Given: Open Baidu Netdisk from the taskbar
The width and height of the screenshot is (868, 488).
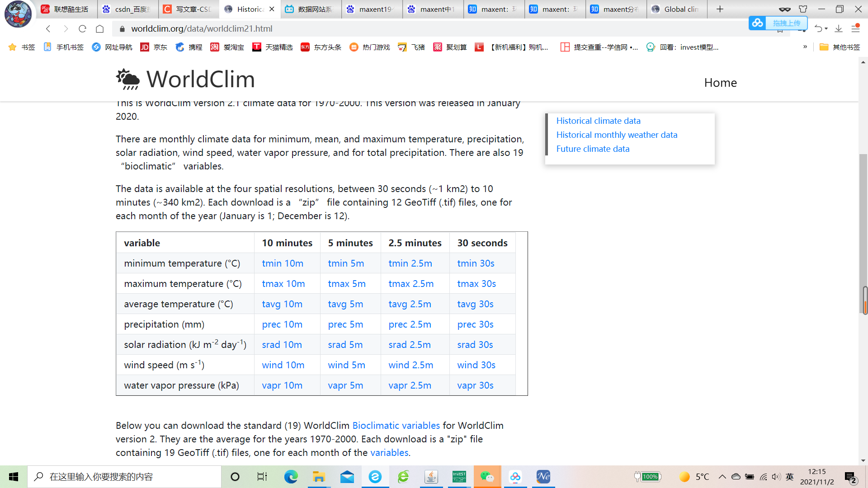Looking at the screenshot, I should [515, 477].
